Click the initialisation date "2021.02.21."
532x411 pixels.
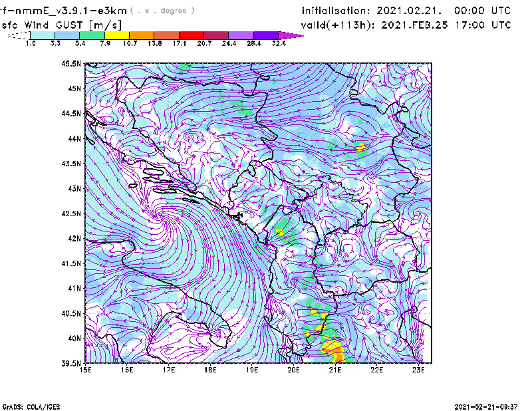point(409,11)
